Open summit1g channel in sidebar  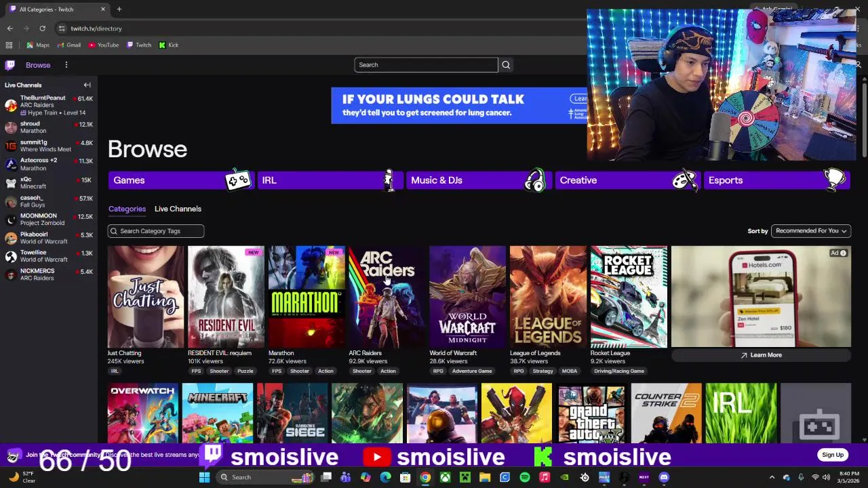[49, 146]
